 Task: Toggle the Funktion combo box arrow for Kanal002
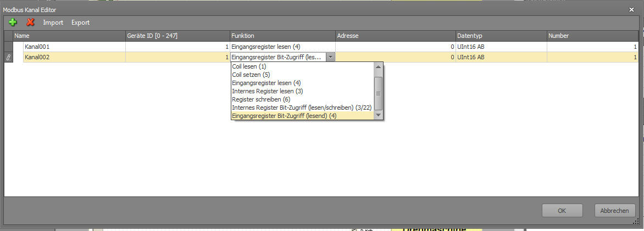click(331, 58)
